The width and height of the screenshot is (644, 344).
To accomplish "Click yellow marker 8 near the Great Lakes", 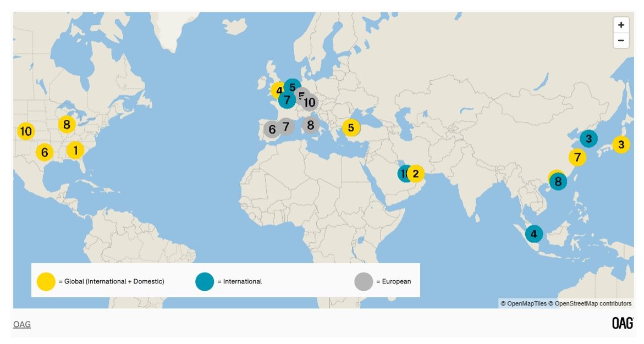I will coord(67,124).
